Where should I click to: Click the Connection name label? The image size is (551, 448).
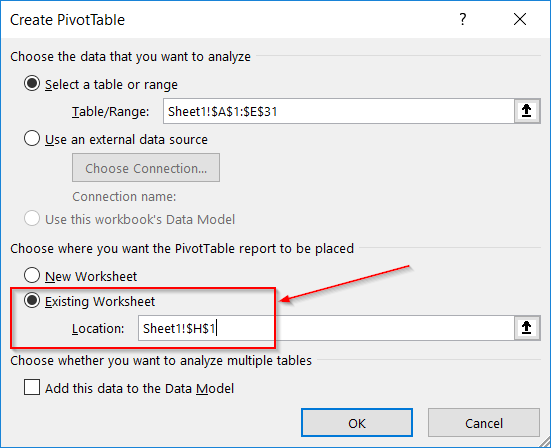click(x=124, y=197)
